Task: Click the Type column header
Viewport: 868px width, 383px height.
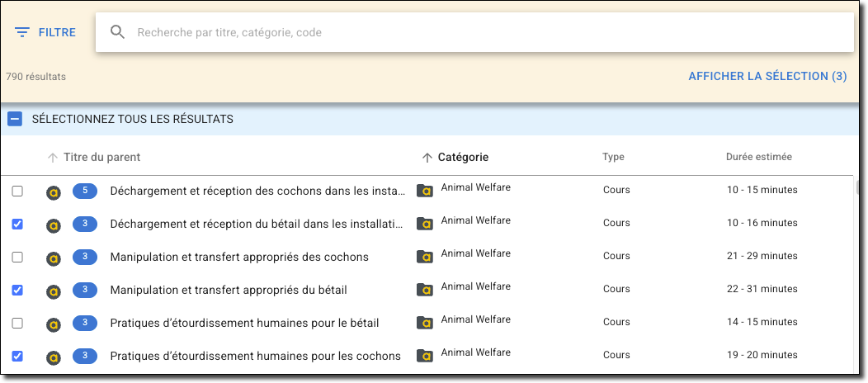Action: pos(613,157)
